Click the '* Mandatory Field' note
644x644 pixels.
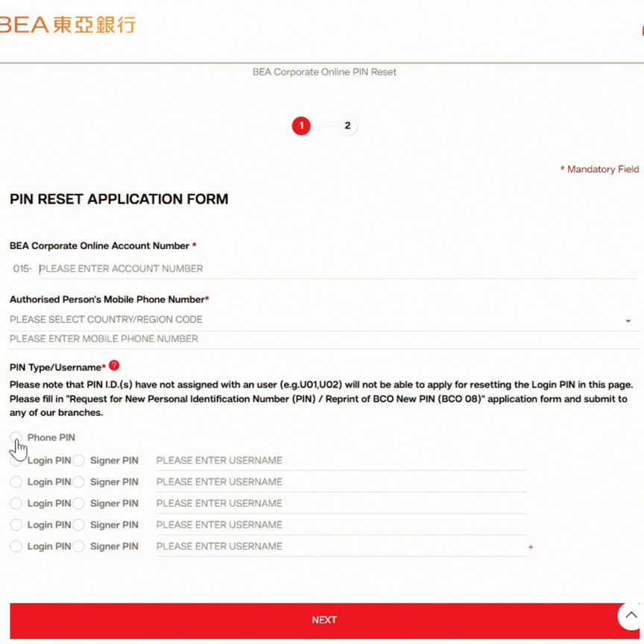(x=599, y=169)
